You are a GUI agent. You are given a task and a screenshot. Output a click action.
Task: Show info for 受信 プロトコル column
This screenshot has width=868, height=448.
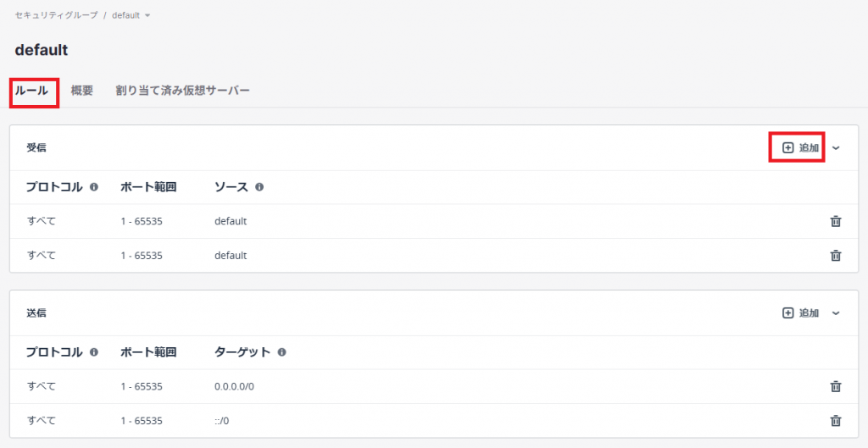coord(94,187)
